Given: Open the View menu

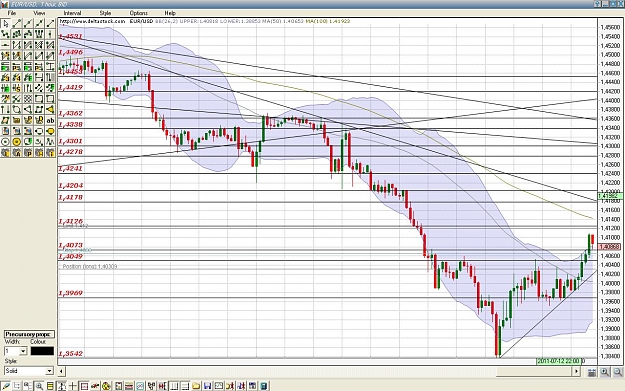Looking at the screenshot, I should point(39,13).
